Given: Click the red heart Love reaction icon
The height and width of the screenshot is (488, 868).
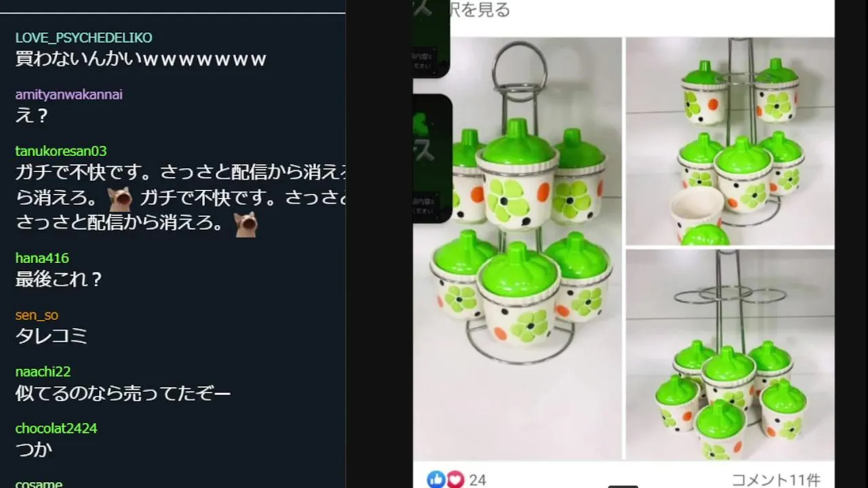Looking at the screenshot, I should click(x=455, y=479).
